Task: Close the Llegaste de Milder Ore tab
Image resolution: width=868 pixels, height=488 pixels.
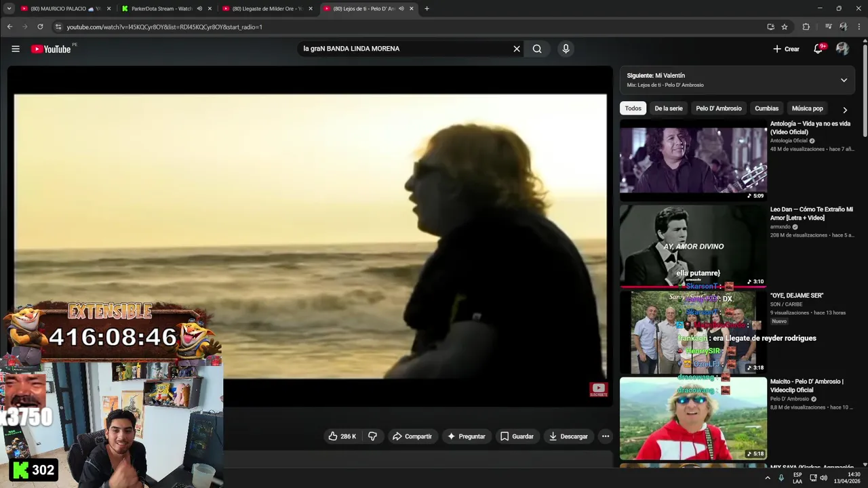Action: coord(311,9)
